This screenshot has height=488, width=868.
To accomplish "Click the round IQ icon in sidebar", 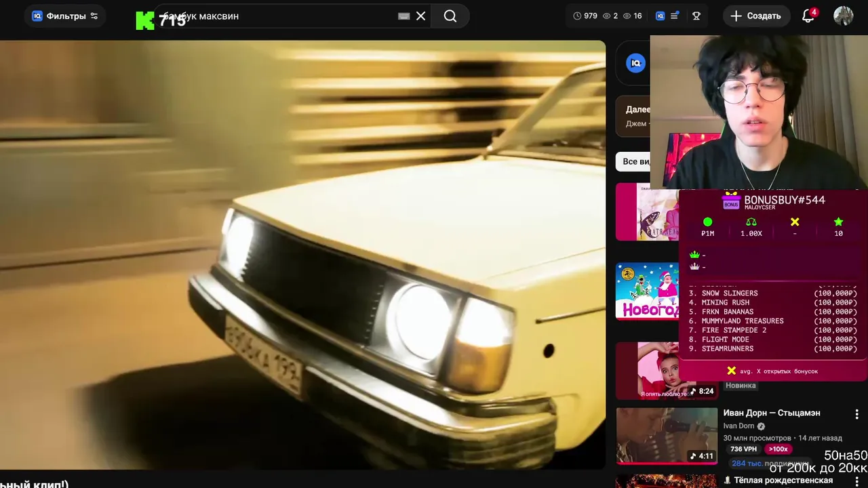I will [x=635, y=63].
